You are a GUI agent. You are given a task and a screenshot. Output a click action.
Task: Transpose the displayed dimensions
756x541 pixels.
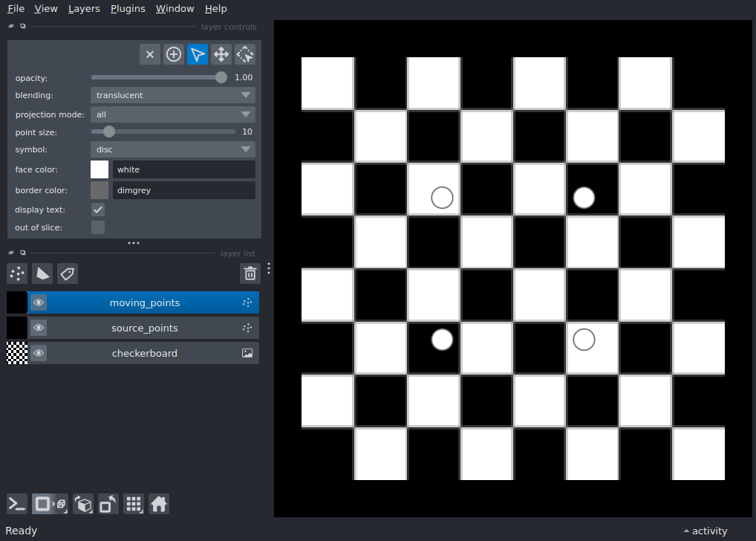click(x=108, y=504)
